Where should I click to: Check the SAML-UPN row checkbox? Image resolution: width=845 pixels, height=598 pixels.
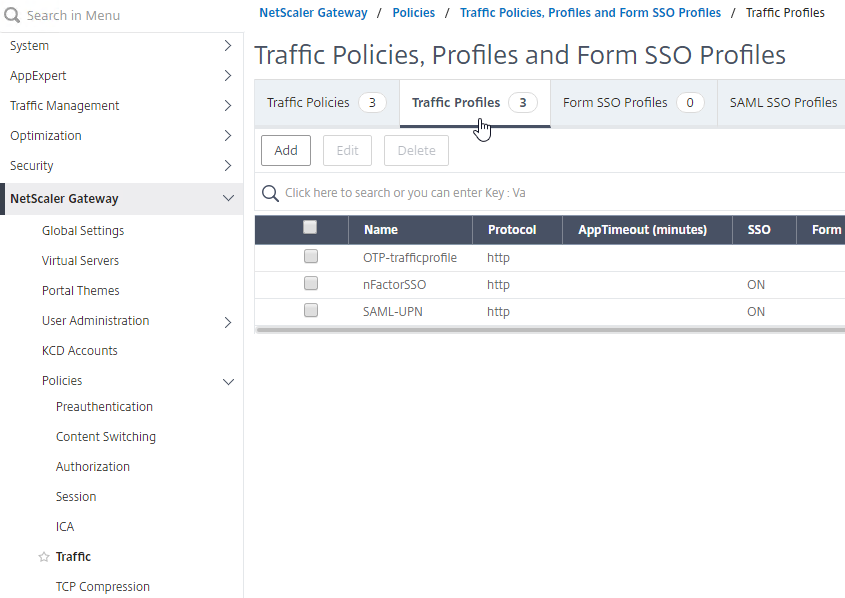311,310
